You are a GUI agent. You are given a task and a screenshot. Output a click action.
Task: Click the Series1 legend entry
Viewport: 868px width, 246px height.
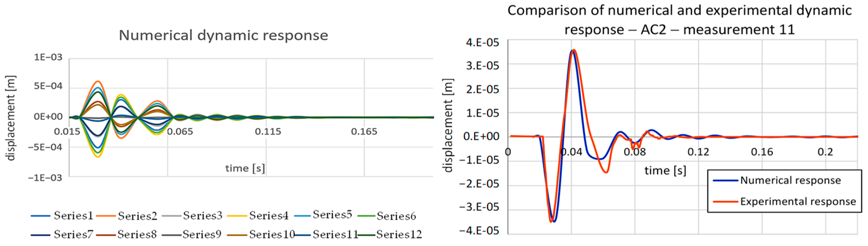(73, 216)
